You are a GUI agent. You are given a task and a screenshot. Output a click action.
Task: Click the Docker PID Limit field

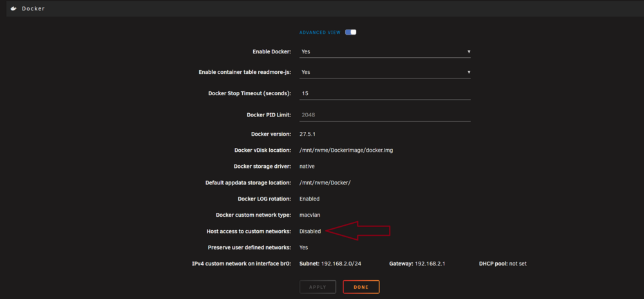(x=385, y=115)
